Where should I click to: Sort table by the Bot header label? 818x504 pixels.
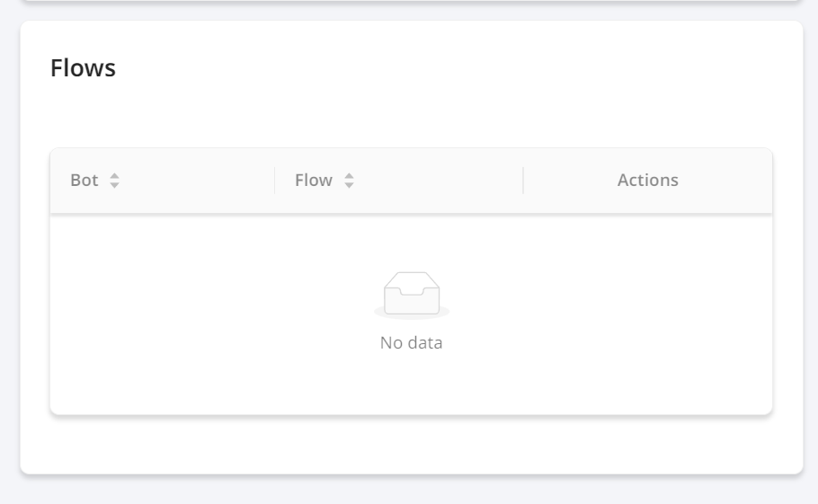[84, 181]
